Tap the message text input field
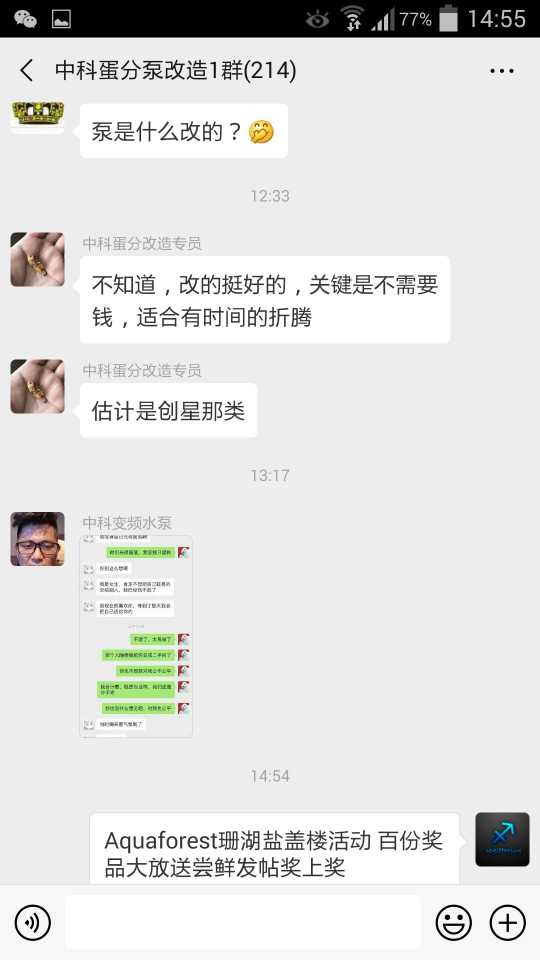 tap(243, 923)
